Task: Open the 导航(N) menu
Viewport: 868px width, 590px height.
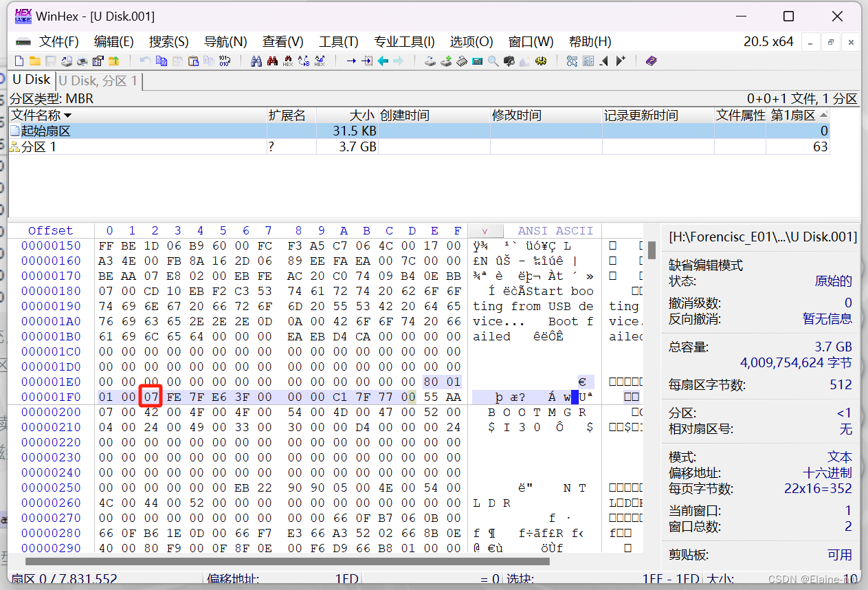Action: [x=225, y=41]
